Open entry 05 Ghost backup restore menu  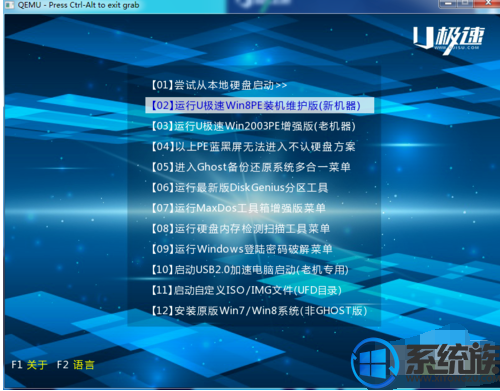[251, 167]
